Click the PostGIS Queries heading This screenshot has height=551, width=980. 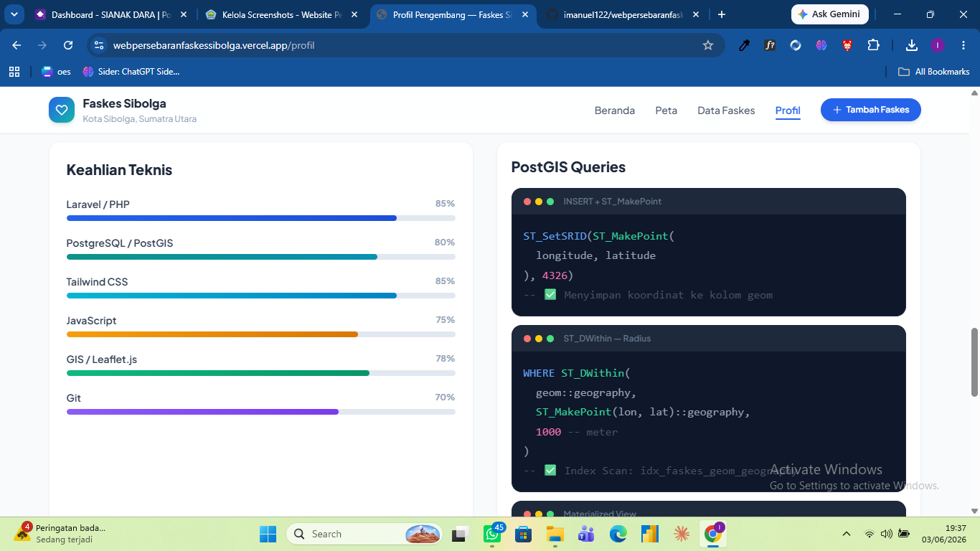click(568, 167)
